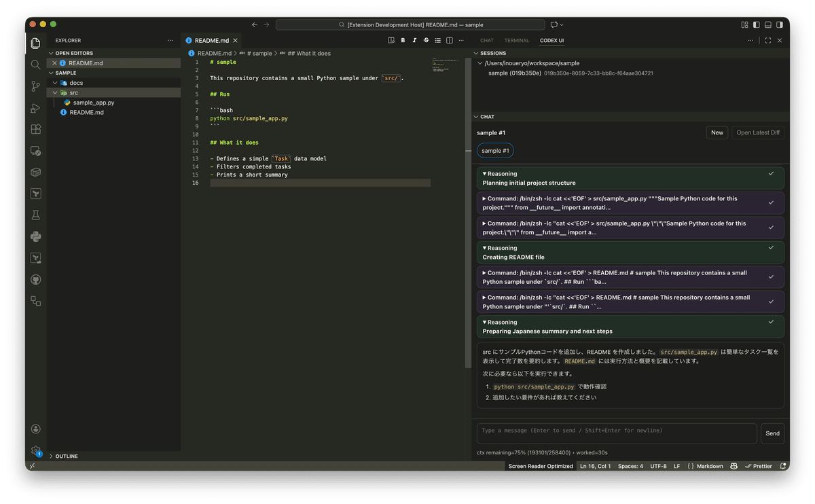Switch to the CHAT tab
Screen dimensions: 815x504
(487, 40)
